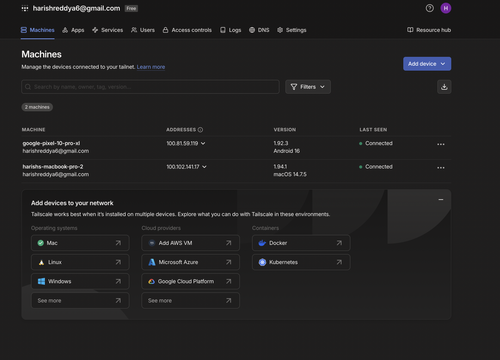The height and width of the screenshot is (360, 500).
Task: Switch to the Services tab
Action: click(x=108, y=30)
